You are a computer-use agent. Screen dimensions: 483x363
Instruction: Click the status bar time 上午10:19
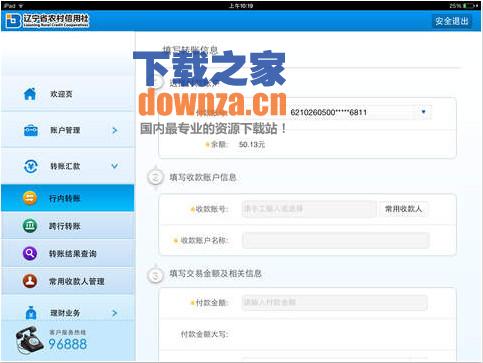coord(241,6)
